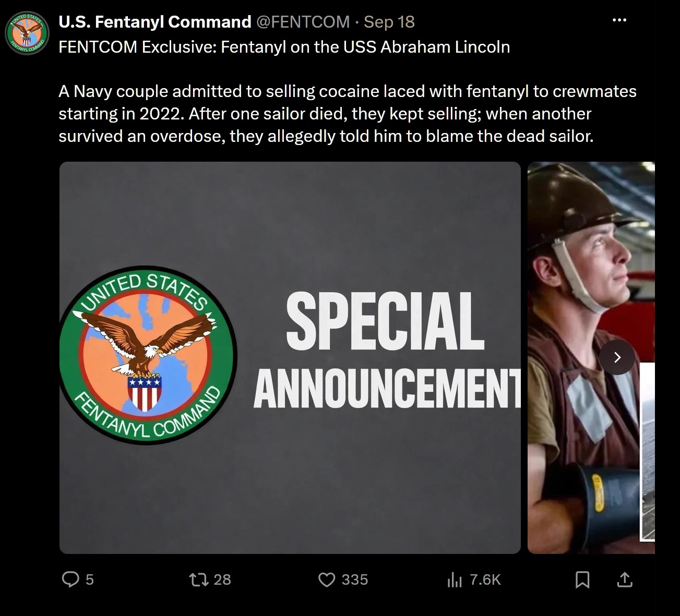Screen dimensions: 680x616
Task: Open the Special Announcement image
Action: [x=290, y=358]
